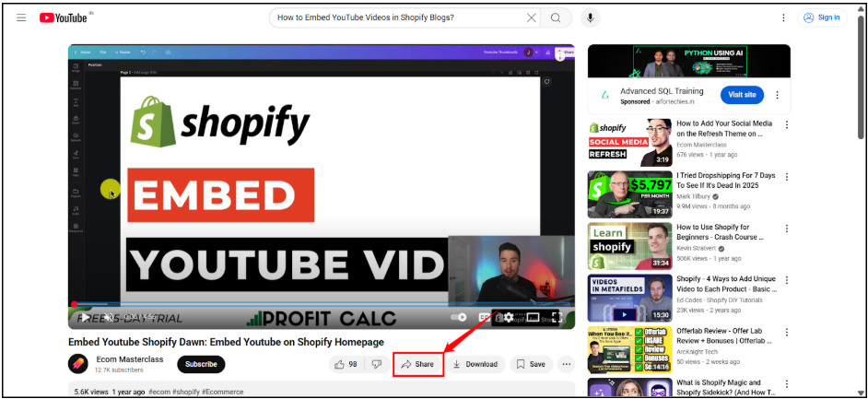Toggle the autoplay switch in the player
Screen dimensions: 868x399
click(458, 317)
